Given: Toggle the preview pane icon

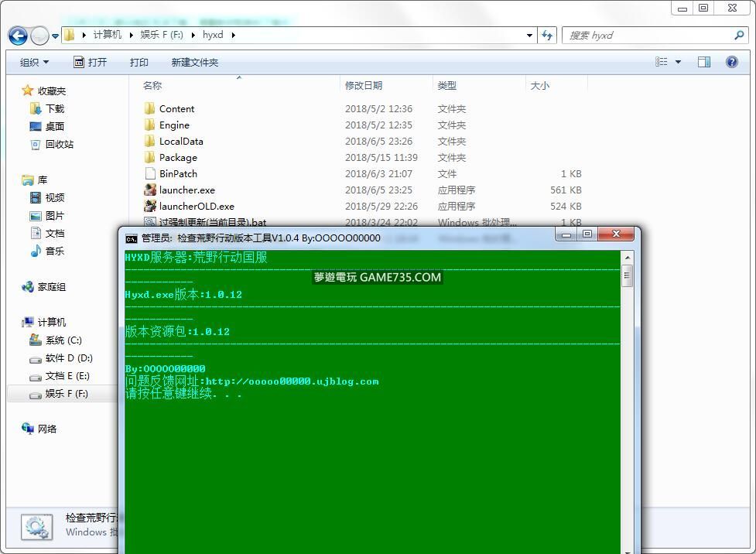Looking at the screenshot, I should click(704, 62).
